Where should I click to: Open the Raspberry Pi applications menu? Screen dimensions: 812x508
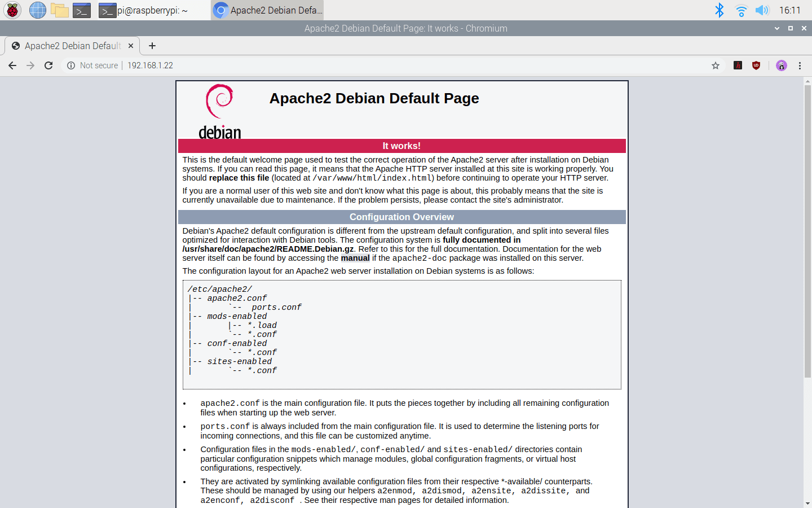click(12, 10)
